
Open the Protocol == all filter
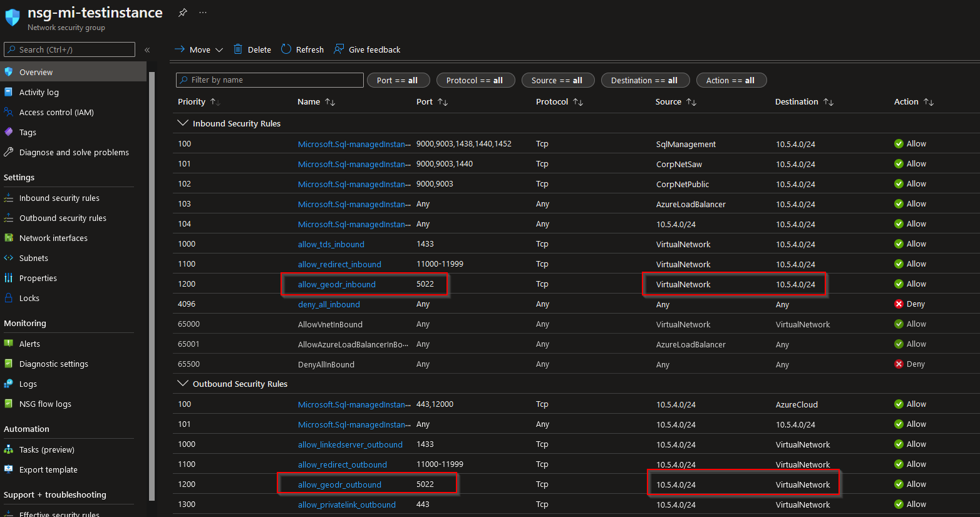[475, 80]
